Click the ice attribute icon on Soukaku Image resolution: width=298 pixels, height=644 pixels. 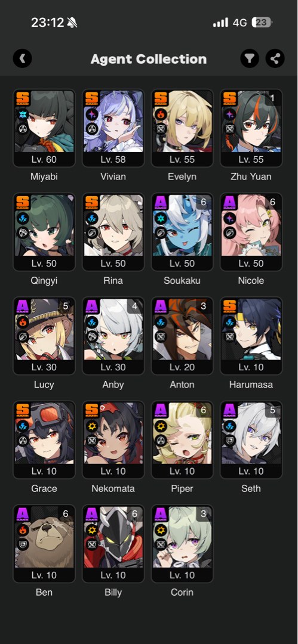click(161, 219)
